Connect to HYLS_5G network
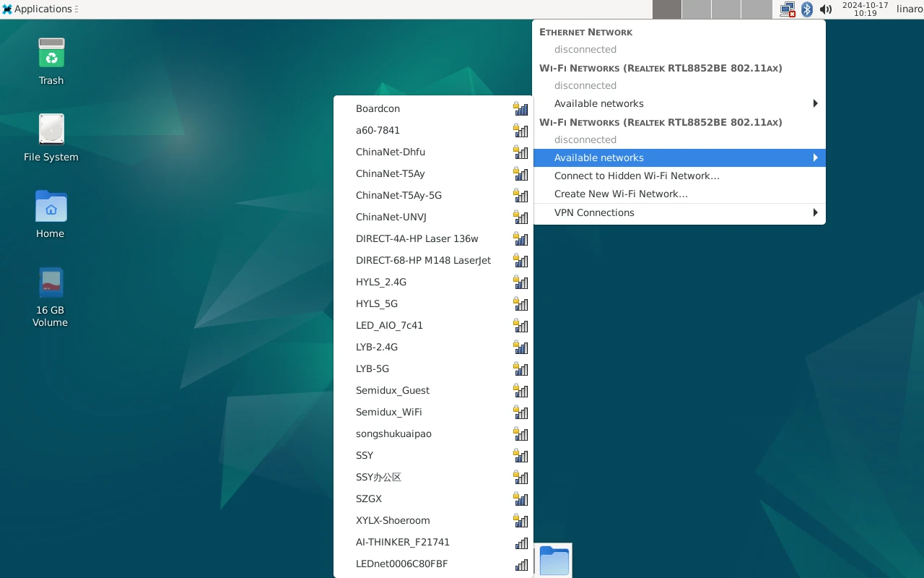924x578 pixels. pyautogui.click(x=433, y=303)
